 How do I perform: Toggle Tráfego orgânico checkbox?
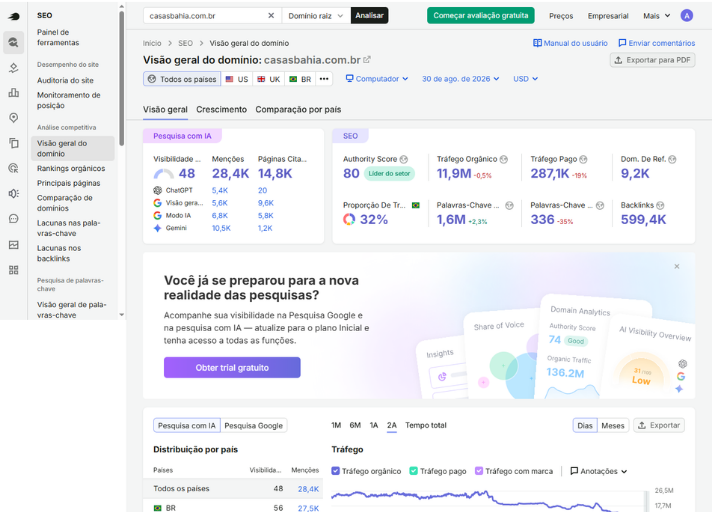(336, 471)
